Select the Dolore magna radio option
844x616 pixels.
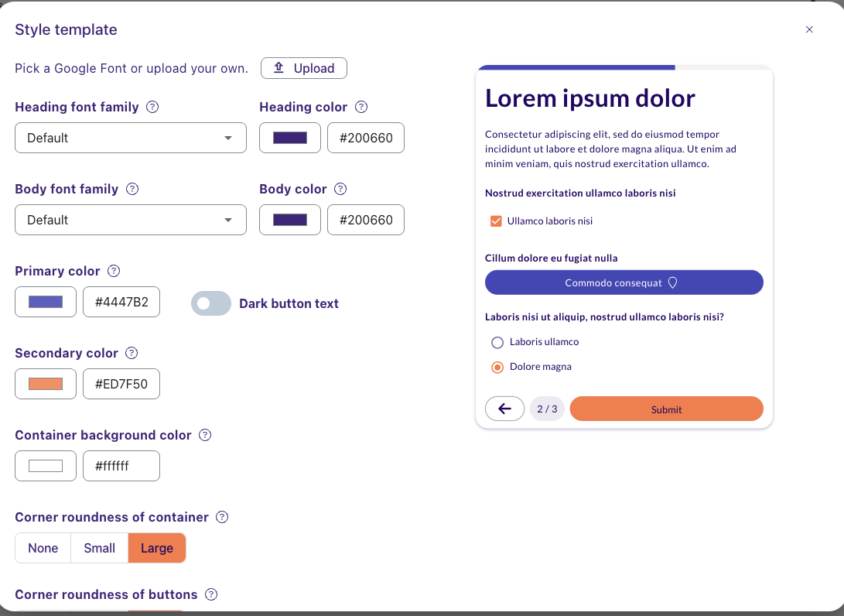pos(497,368)
